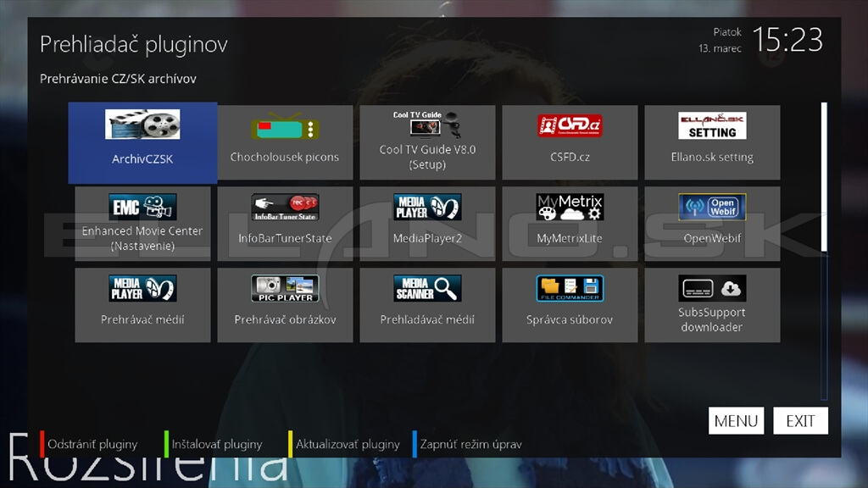868x488 pixels.
Task: Open the OpenWebif plugin
Action: click(x=711, y=222)
